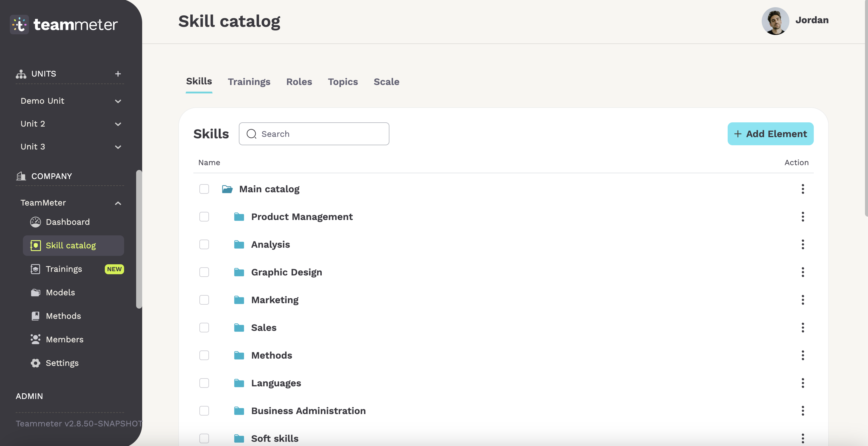Check the Languages checkbox
This screenshot has height=446, width=868.
tap(204, 383)
